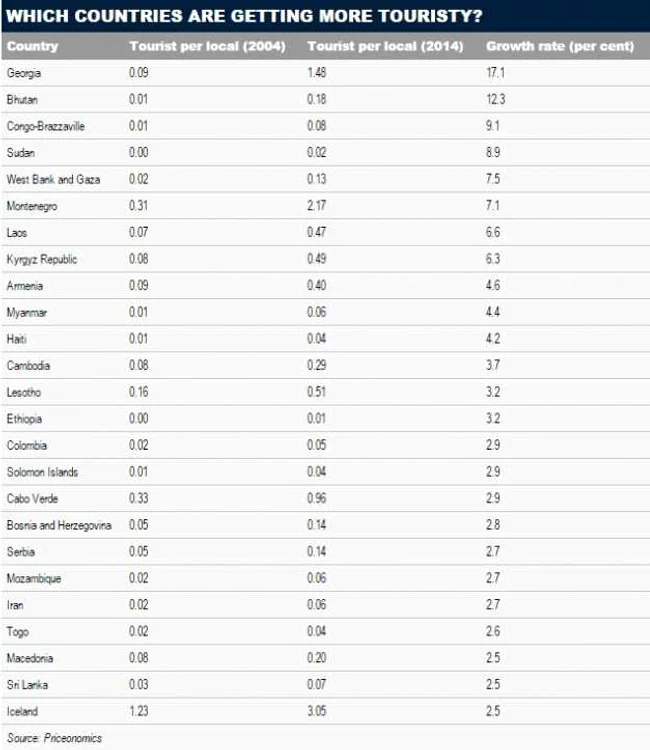Click the Growth rate (per cent) header
Viewport: 650px width, 750px height.
560,46
